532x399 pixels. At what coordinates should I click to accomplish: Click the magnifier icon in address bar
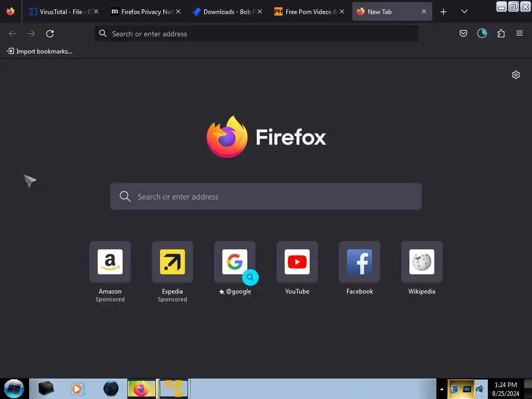point(102,33)
